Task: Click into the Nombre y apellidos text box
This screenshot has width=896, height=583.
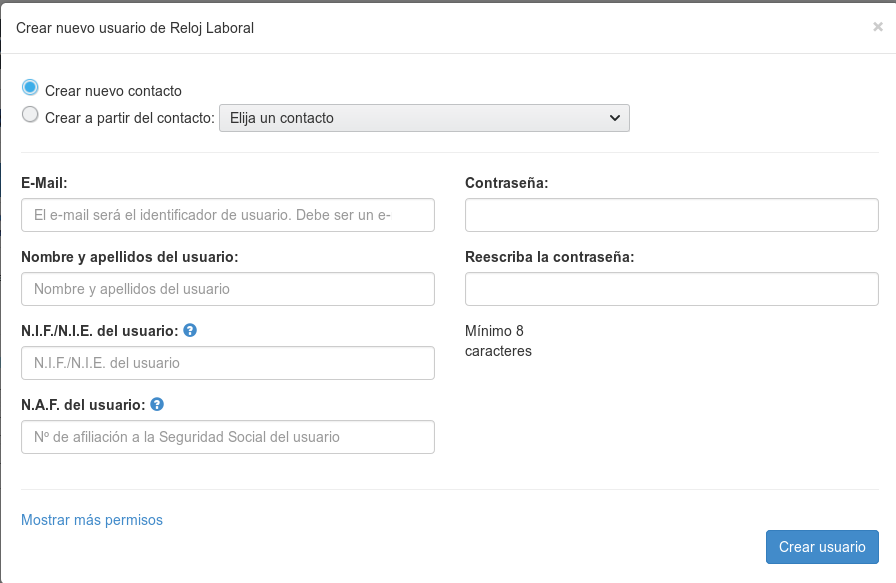Action: (228, 289)
